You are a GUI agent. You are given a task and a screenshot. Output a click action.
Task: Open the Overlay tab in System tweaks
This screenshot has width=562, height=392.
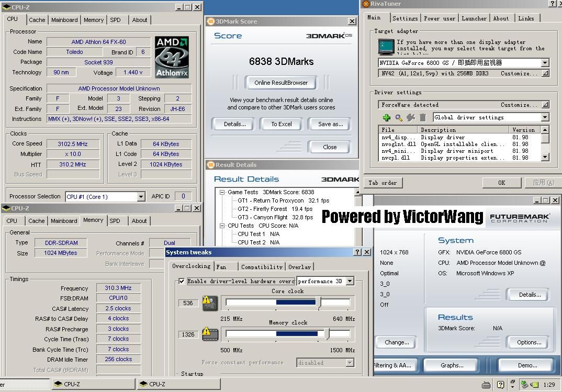299,267
